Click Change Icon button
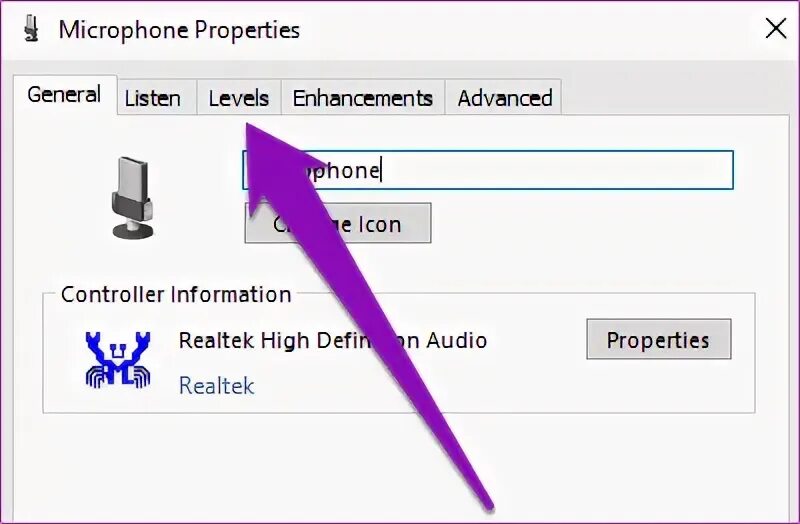Viewport: 800px width, 524px height. click(x=338, y=223)
